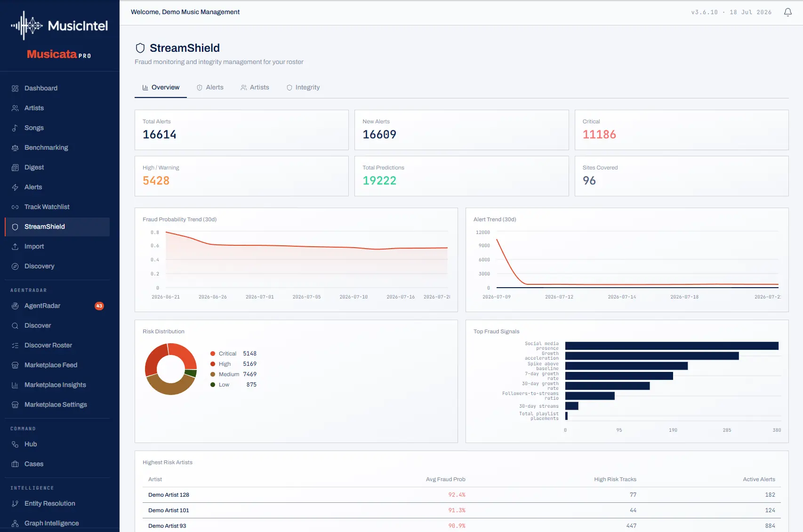
Task: Click the Sites Covered 96 card
Action: 682,176
